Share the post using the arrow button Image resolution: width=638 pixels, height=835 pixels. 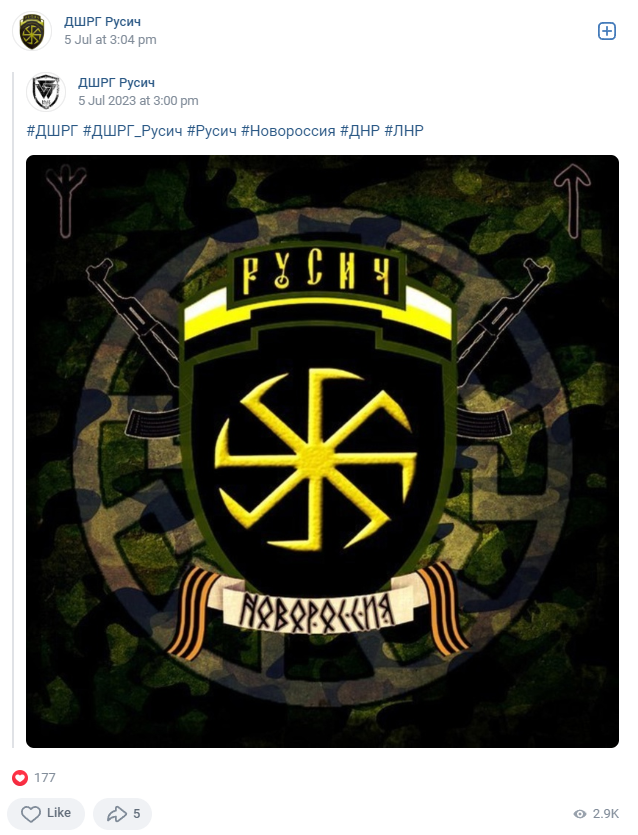122,813
